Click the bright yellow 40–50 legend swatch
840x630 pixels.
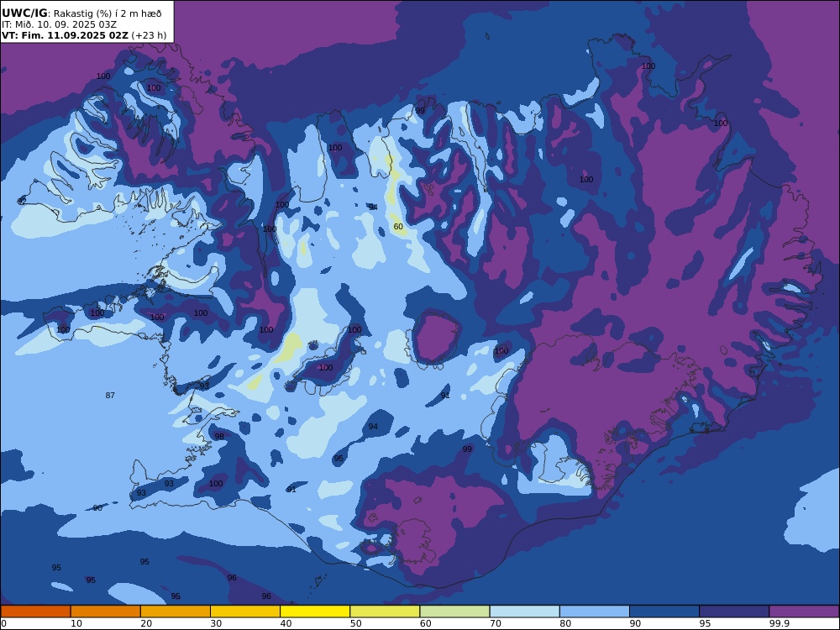click(x=315, y=612)
